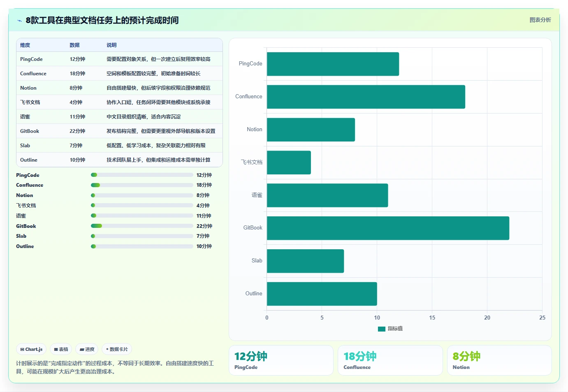This screenshot has height=392, width=568.
Task: Click the Notion bar in the chart
Action: tap(311, 130)
